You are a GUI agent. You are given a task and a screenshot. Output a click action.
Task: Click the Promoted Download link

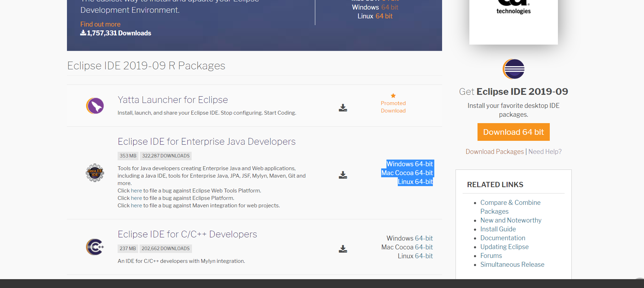point(393,107)
